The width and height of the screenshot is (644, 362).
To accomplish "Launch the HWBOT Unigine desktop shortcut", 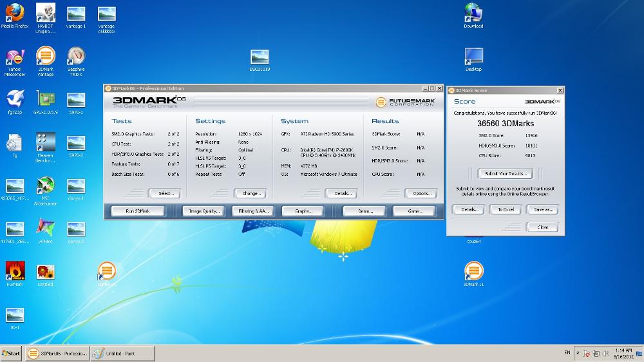I will [46, 17].
